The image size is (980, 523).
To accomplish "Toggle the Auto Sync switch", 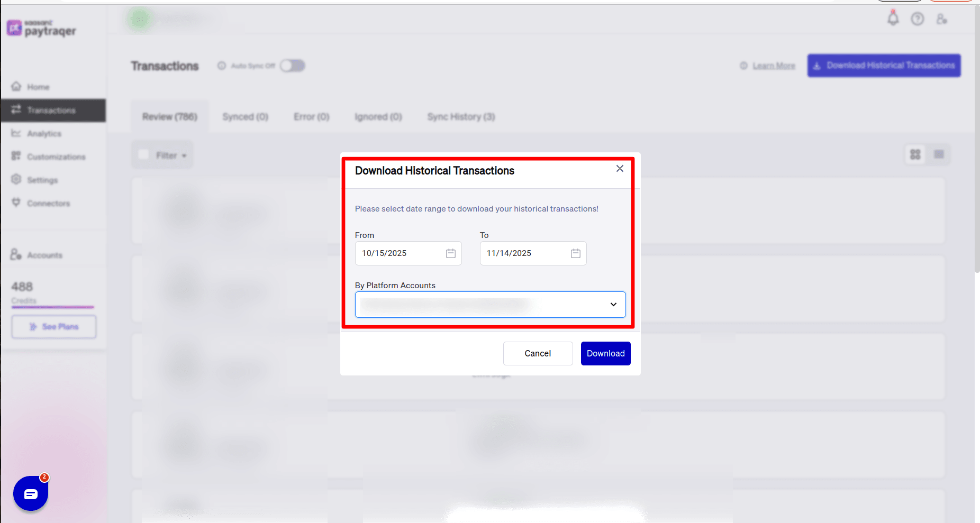I will (292, 66).
